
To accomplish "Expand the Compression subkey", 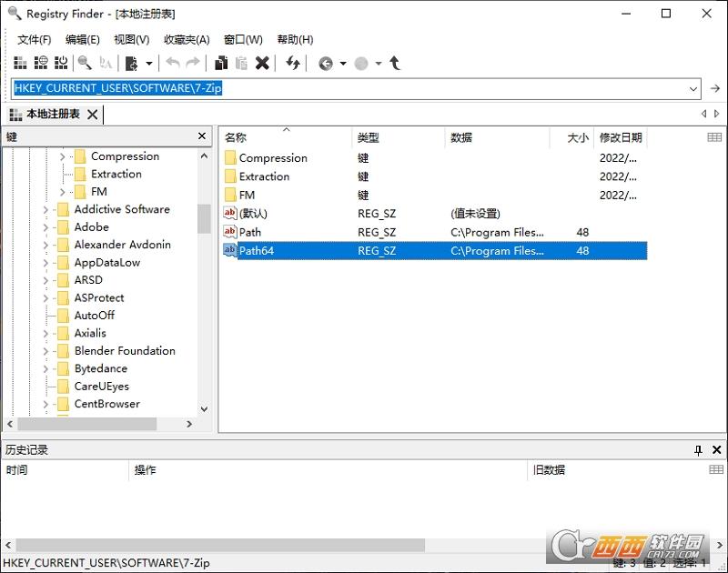I will [x=61, y=156].
